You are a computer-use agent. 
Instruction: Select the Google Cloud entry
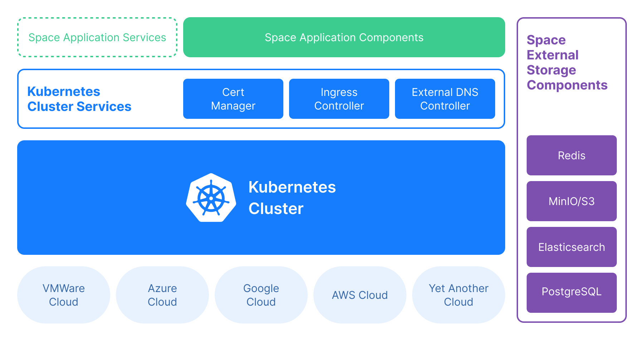pos(261,295)
